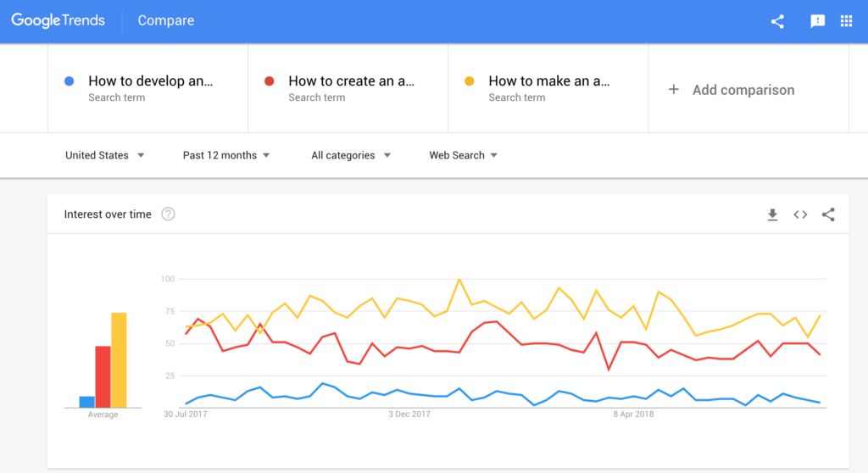Click the share icon in the blue header
Viewport: 868px width, 473px height.
777,21
